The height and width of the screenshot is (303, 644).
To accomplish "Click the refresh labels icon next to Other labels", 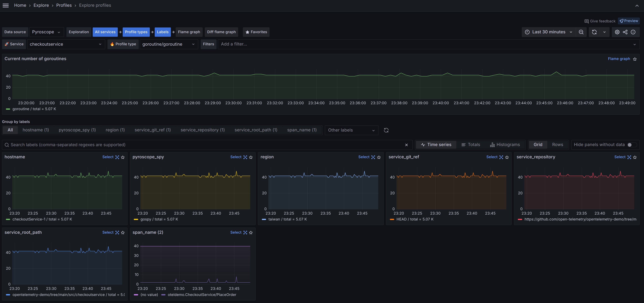I will [386, 130].
